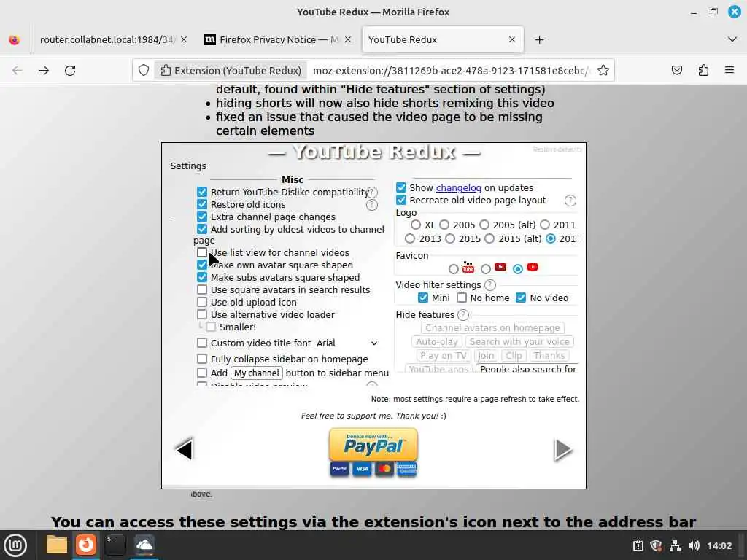
Task: Go to previous slide with left arrow
Action: point(184,449)
